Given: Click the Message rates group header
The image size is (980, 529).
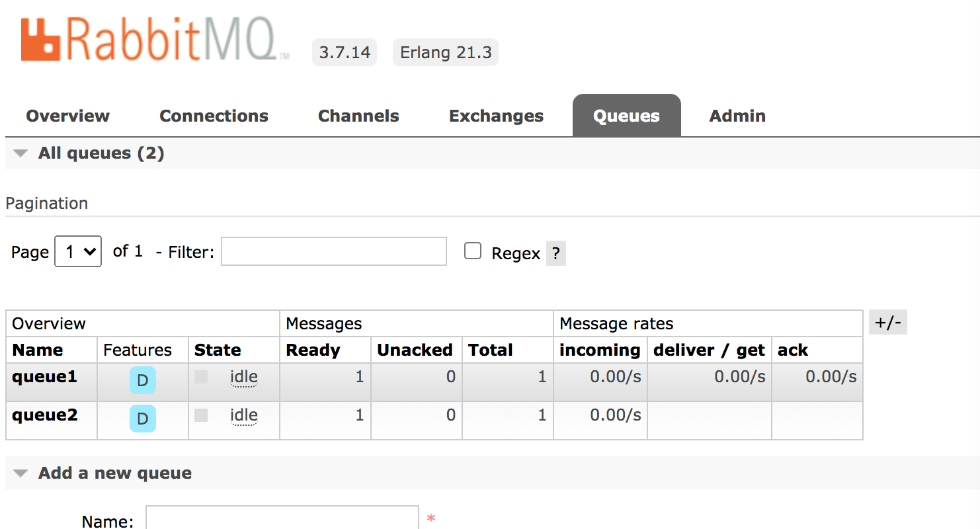Looking at the screenshot, I should coord(616,323).
